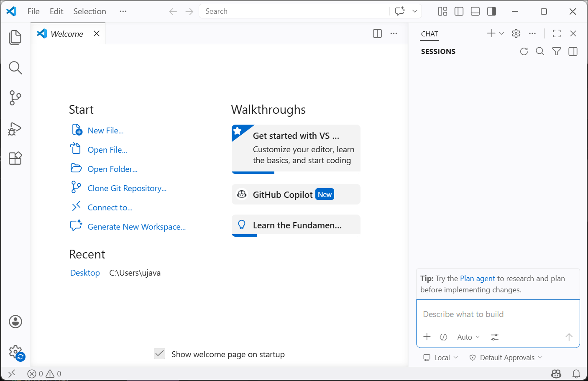This screenshot has height=381, width=588.
Task: Open the Explorer view in activity bar
Action: pyautogui.click(x=15, y=38)
